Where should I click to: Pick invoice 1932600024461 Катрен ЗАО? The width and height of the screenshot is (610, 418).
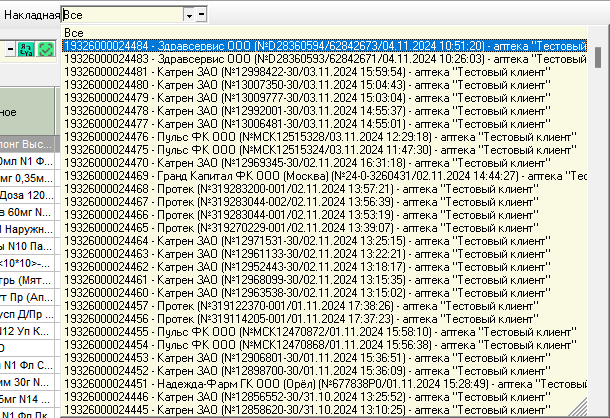point(324,280)
